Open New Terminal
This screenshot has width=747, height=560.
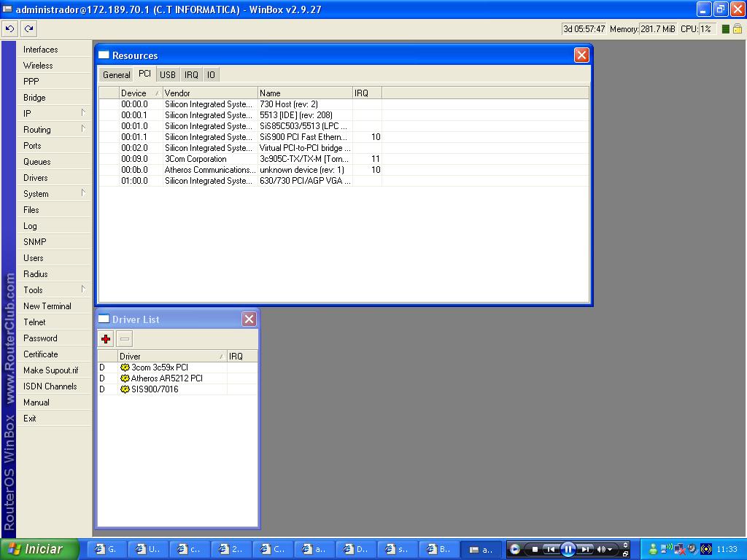[x=54, y=306]
